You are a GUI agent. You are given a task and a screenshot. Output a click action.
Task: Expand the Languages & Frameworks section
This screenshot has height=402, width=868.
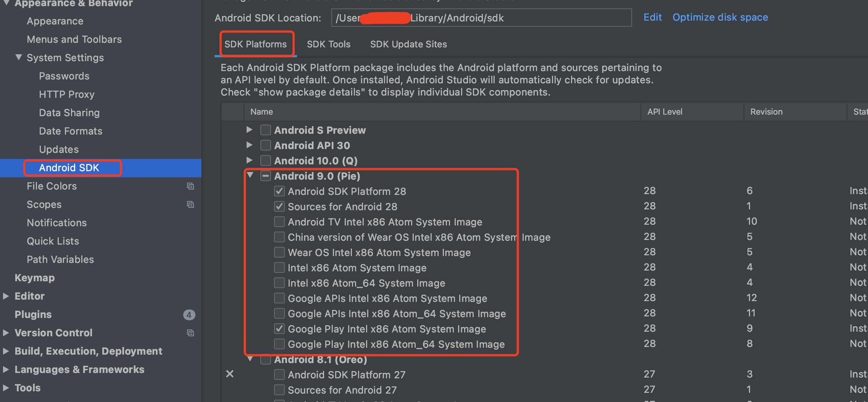coord(6,370)
